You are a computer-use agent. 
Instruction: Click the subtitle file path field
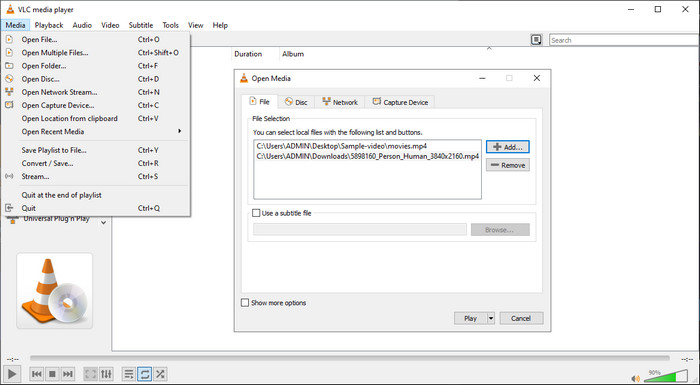coord(360,230)
